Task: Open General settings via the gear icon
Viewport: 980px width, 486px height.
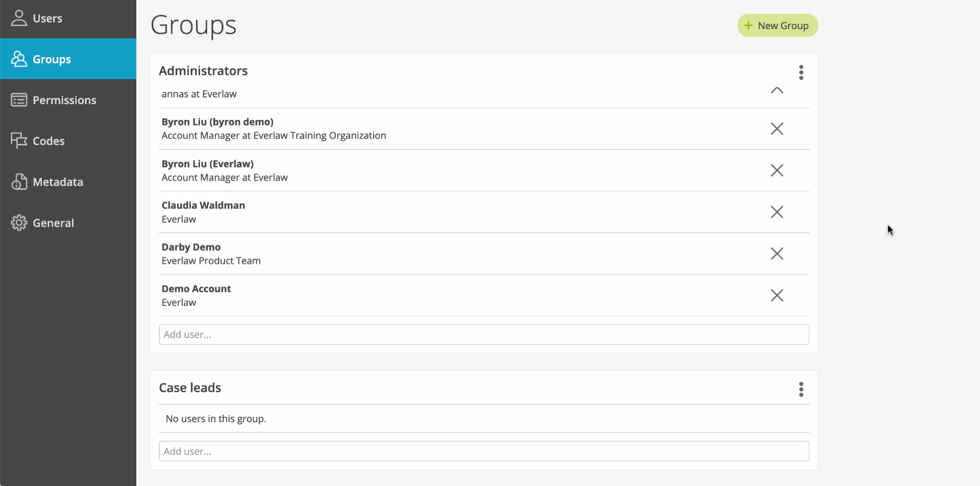Action: pyautogui.click(x=19, y=222)
